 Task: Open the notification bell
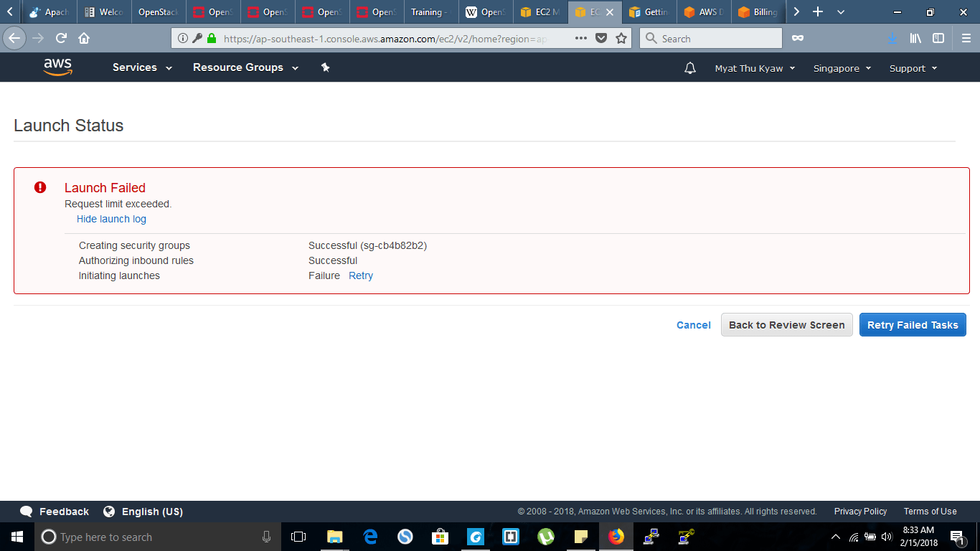click(689, 67)
